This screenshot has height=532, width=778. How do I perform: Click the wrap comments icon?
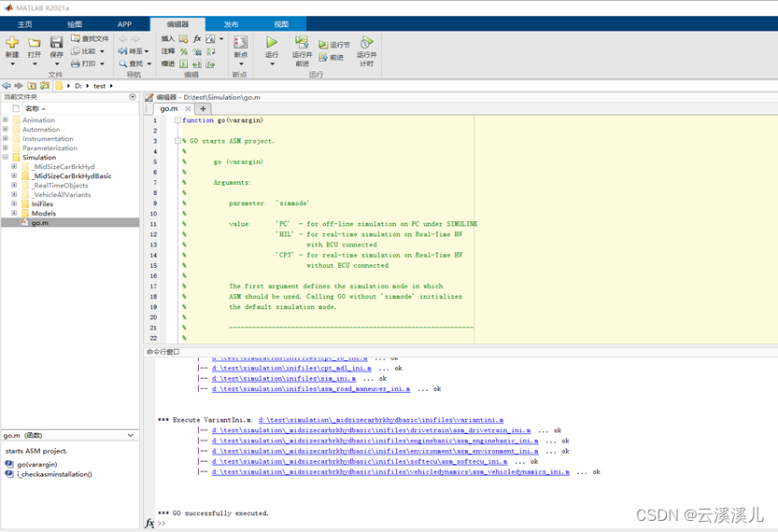[210, 51]
